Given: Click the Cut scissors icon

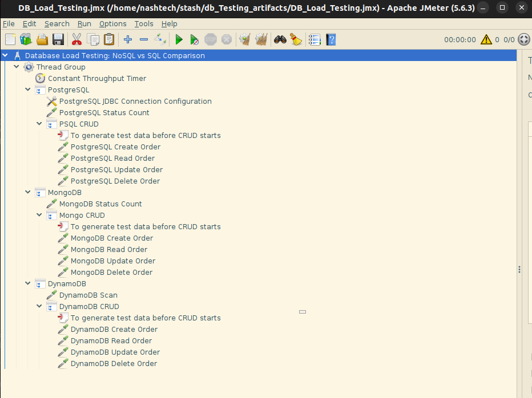Looking at the screenshot, I should [x=76, y=39].
